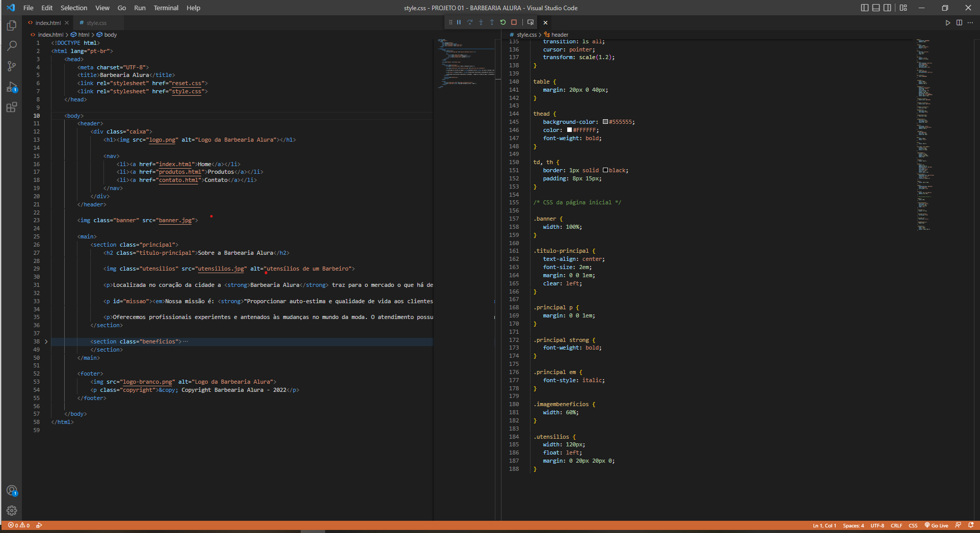Screen dimensions: 980x533
Task: Click the debug Step Into icon
Action: click(x=481, y=22)
